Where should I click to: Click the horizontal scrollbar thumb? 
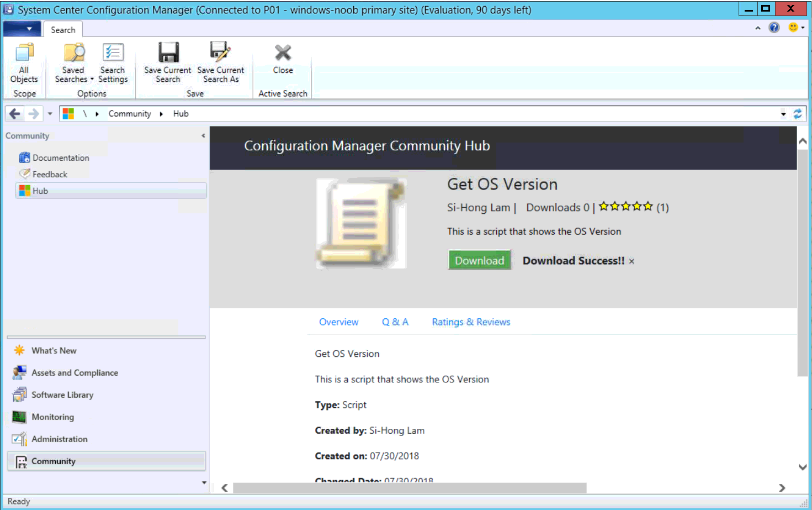410,488
